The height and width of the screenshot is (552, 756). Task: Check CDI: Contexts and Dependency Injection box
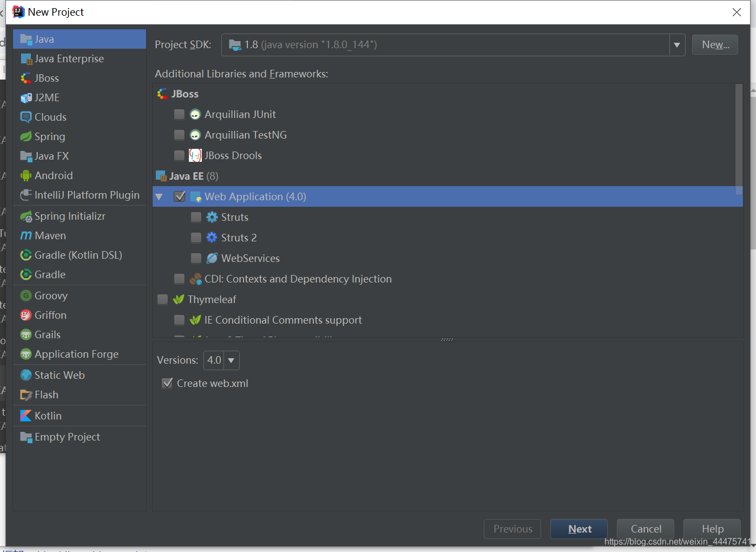[x=179, y=279]
